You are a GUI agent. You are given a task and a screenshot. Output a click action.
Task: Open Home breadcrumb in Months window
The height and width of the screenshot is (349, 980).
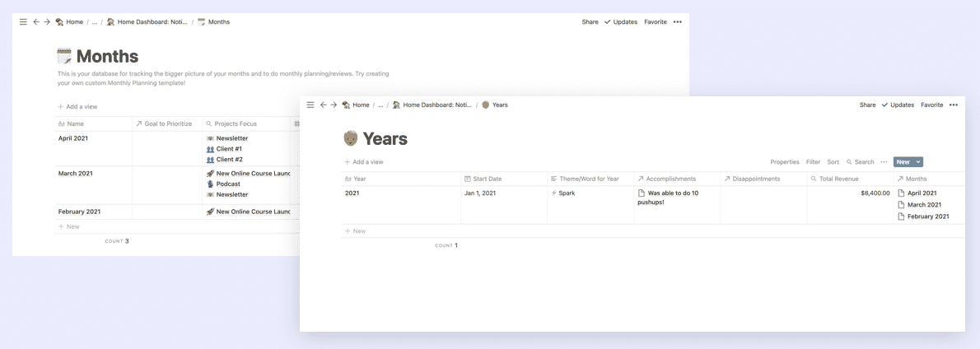click(x=69, y=22)
